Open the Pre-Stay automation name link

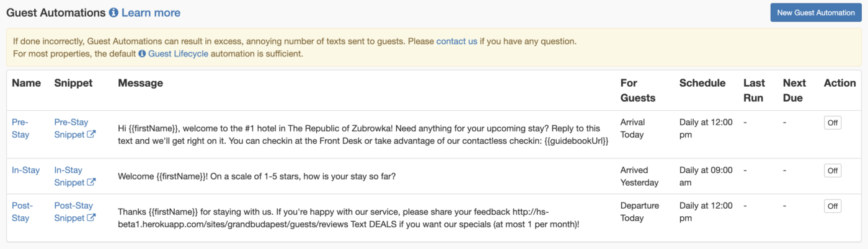tap(20, 128)
